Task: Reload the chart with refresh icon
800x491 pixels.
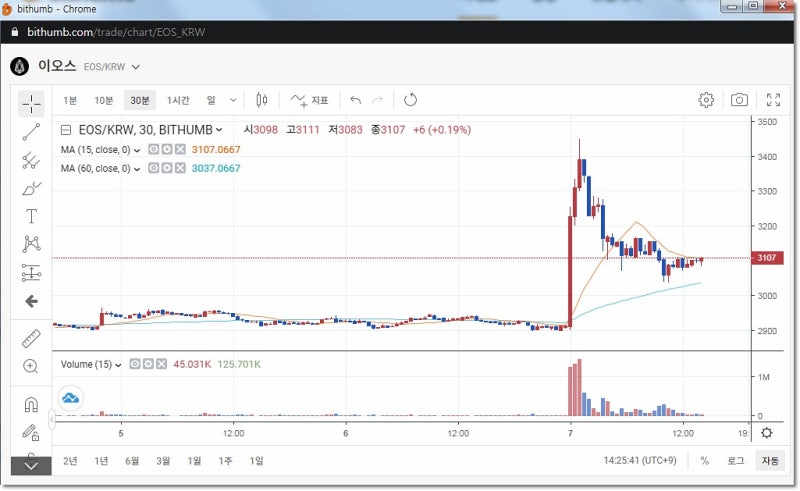Action: 410,100
